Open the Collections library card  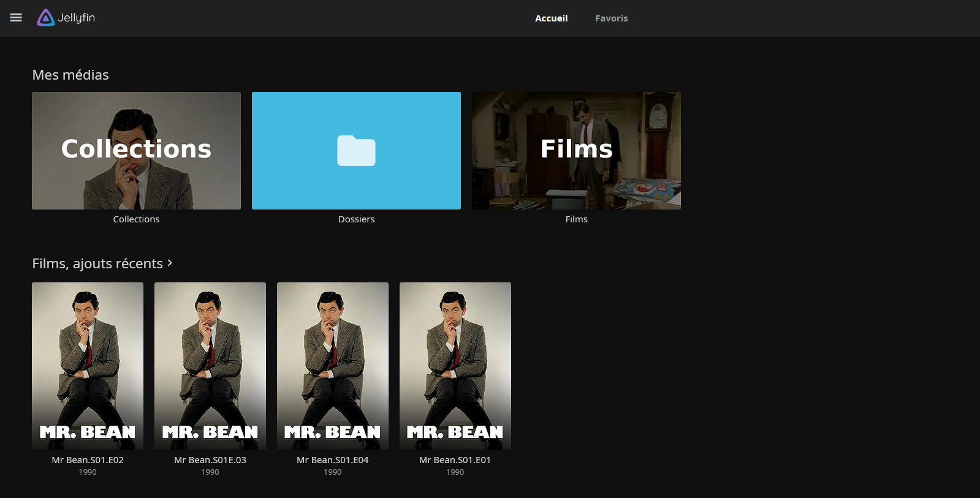click(136, 151)
